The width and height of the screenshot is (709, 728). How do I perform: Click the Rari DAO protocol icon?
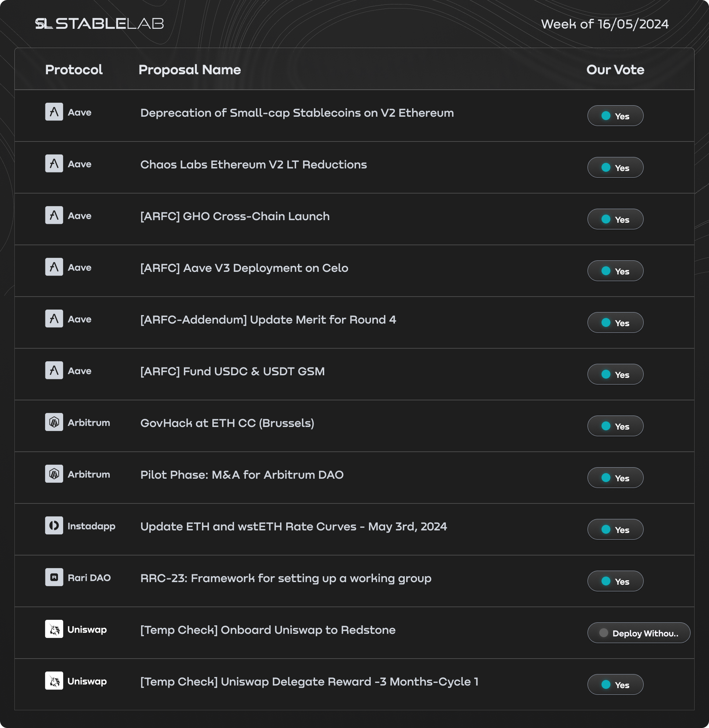(54, 577)
